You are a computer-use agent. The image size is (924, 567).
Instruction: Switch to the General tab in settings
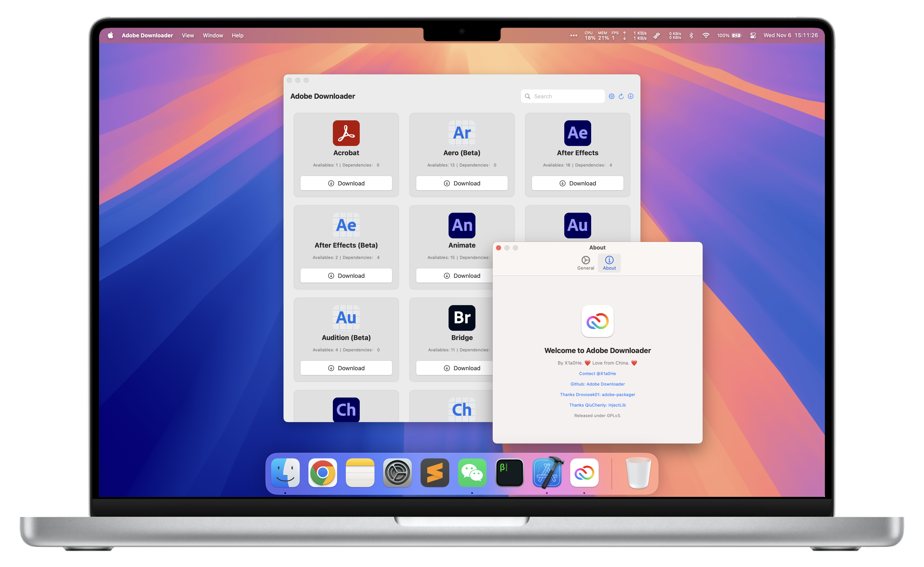585,262
